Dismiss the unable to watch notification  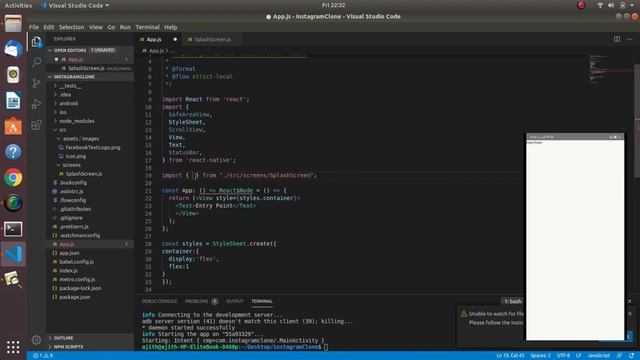[630, 313]
